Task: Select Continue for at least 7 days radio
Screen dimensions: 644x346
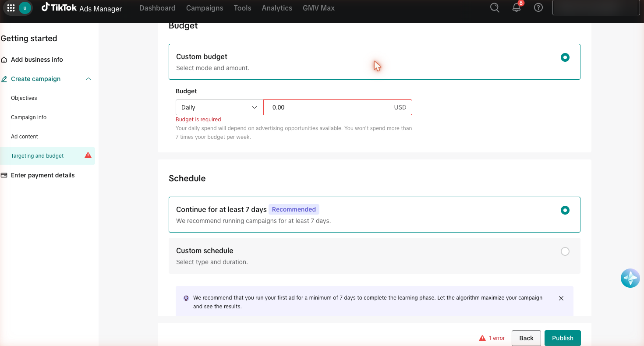Action: (565, 210)
